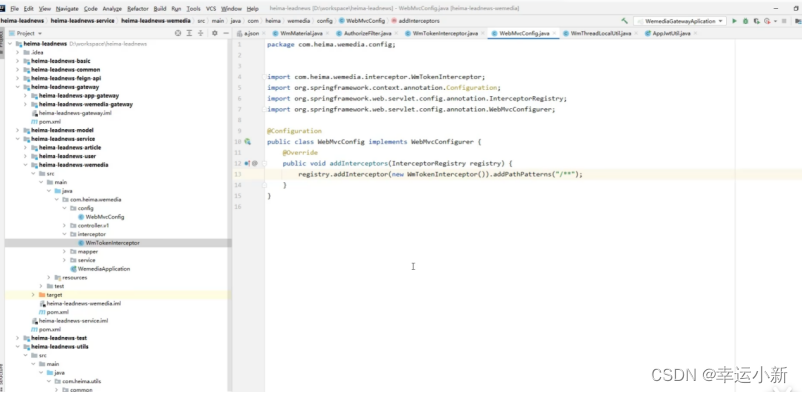Click the Build project hammer icon

point(624,21)
